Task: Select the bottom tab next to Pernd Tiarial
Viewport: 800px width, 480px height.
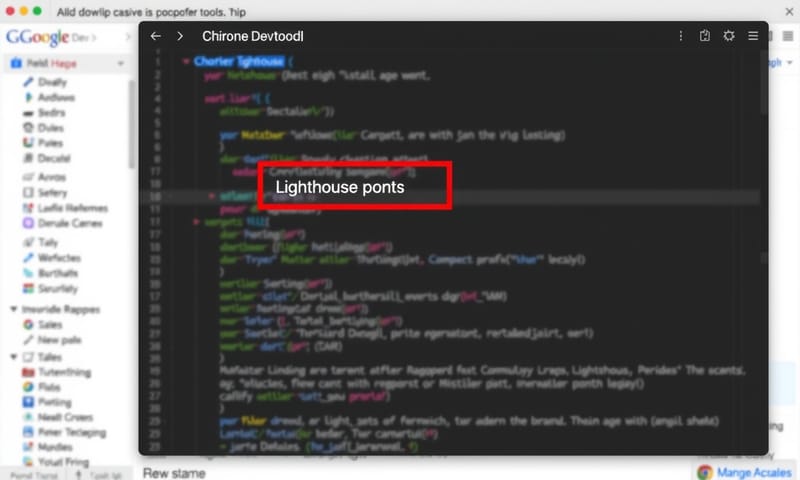Action: point(100,475)
